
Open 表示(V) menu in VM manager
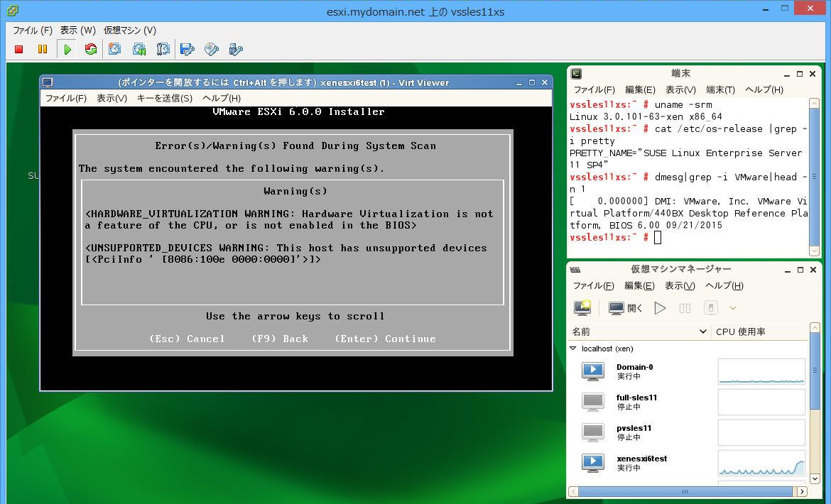tap(680, 285)
